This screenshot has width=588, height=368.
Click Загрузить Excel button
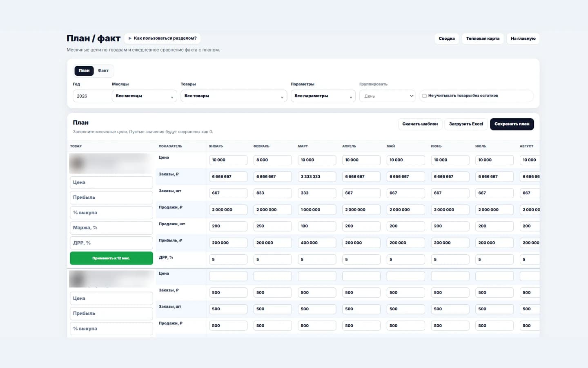pos(466,124)
